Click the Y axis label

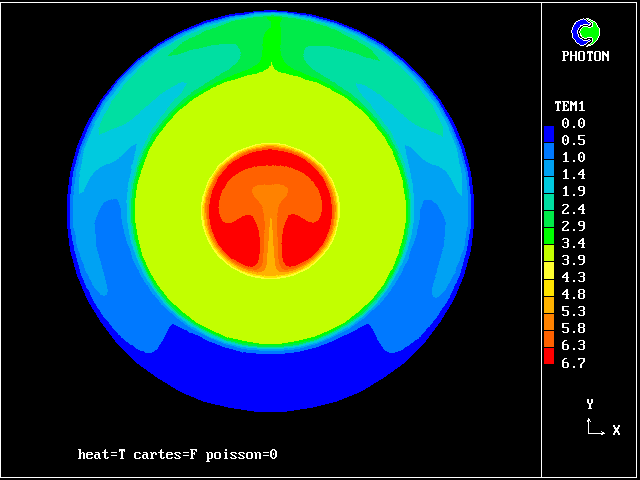pos(590,405)
